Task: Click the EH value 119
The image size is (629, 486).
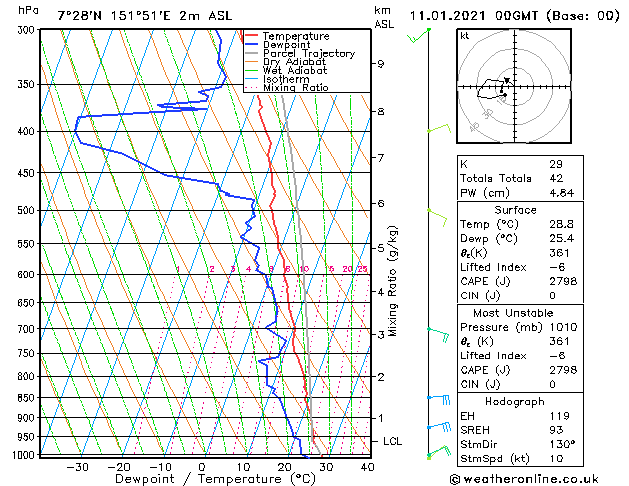Action: point(560,416)
